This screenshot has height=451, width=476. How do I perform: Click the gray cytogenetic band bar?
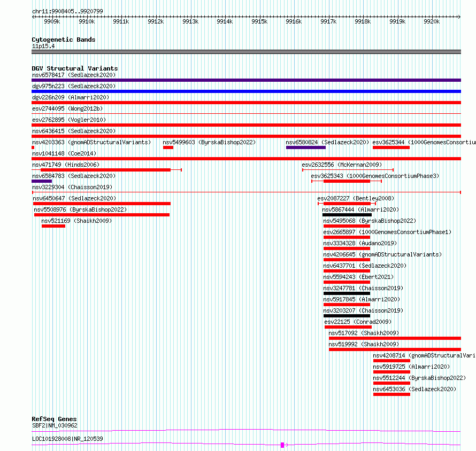[x=246, y=52]
